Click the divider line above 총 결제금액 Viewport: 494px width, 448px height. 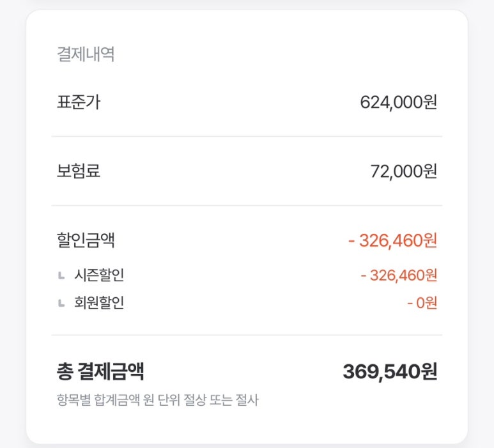coord(247,335)
